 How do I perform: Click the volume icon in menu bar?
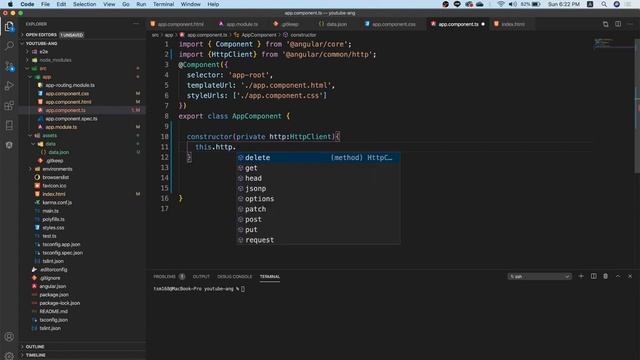pos(513,4)
